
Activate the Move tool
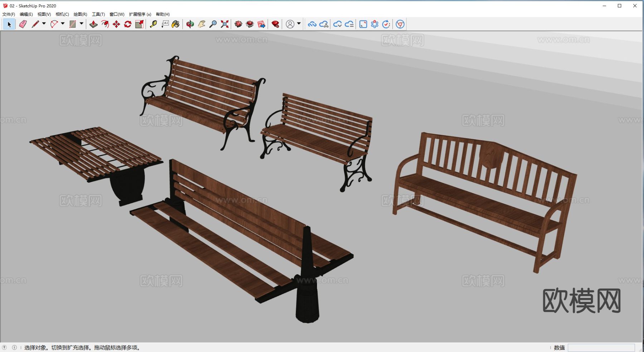[116, 24]
